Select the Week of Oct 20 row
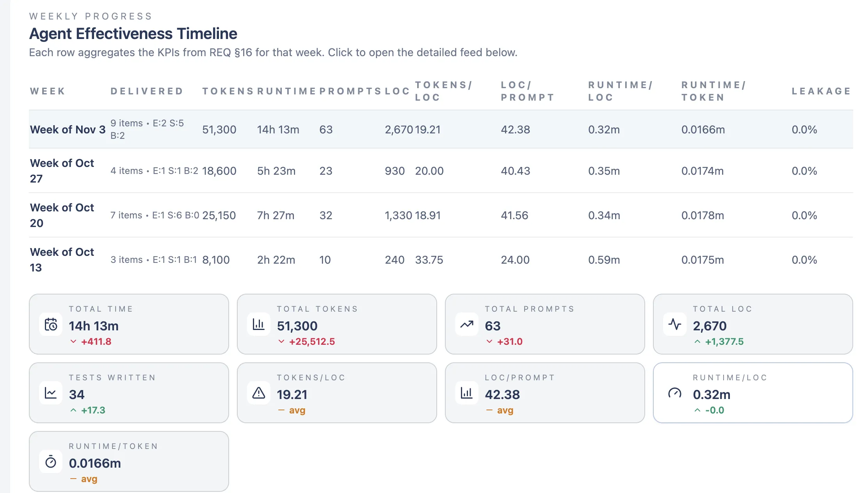This screenshot has height=493, width=868. point(62,215)
